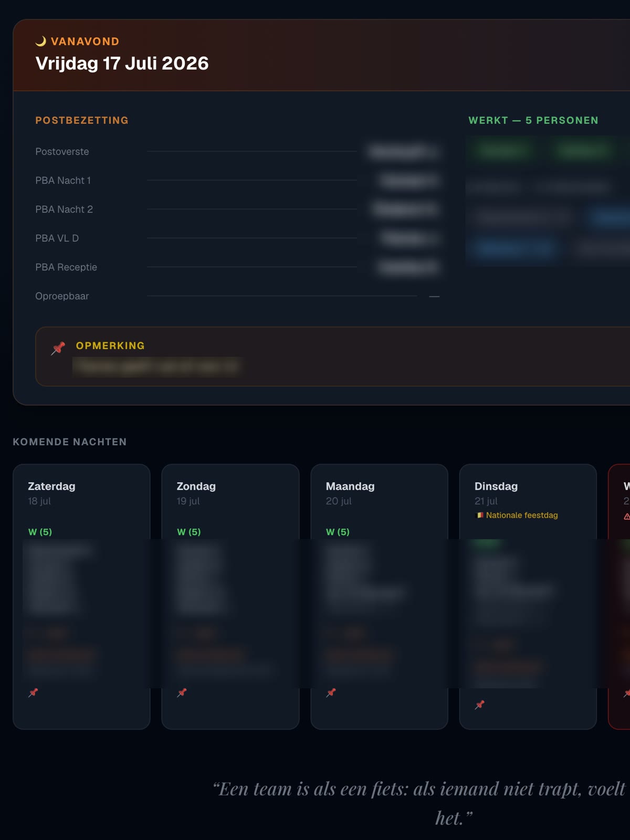630x840 pixels.
Task: Click the OPMERKING label
Action: click(x=110, y=346)
